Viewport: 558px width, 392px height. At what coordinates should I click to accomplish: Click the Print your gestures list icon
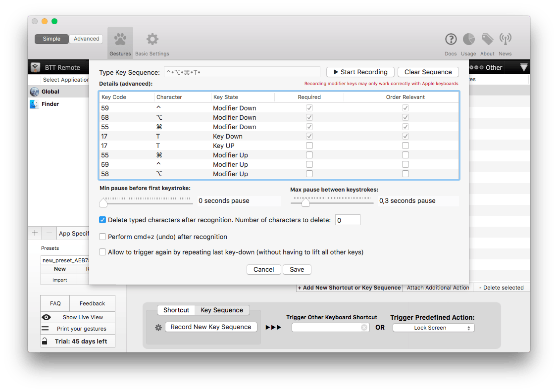[x=45, y=329]
